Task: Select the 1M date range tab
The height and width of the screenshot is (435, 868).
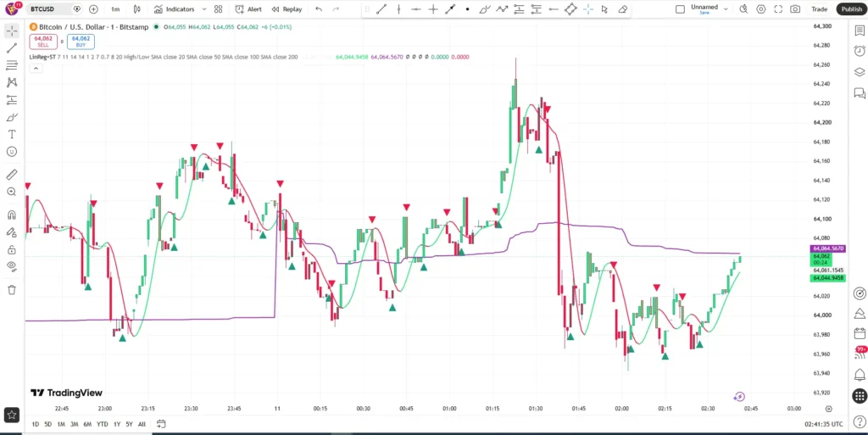Action: tap(61, 424)
